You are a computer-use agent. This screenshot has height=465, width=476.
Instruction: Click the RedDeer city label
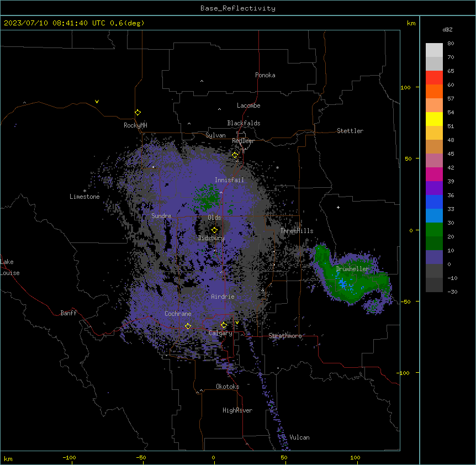(243, 141)
